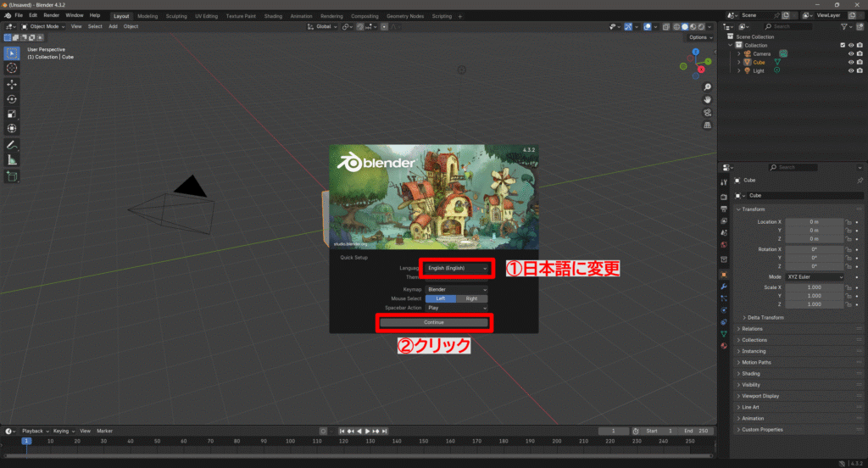The image size is (868, 468).
Task: Select the Annotate pencil tool
Action: (12, 145)
